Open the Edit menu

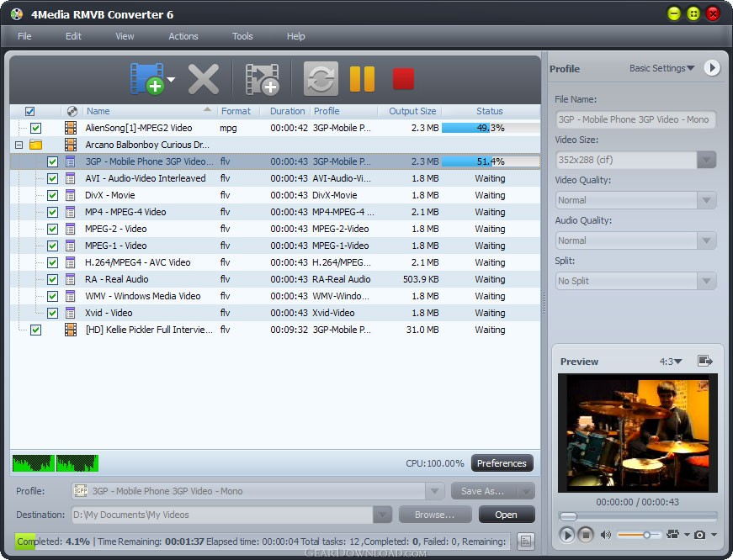pos(73,36)
